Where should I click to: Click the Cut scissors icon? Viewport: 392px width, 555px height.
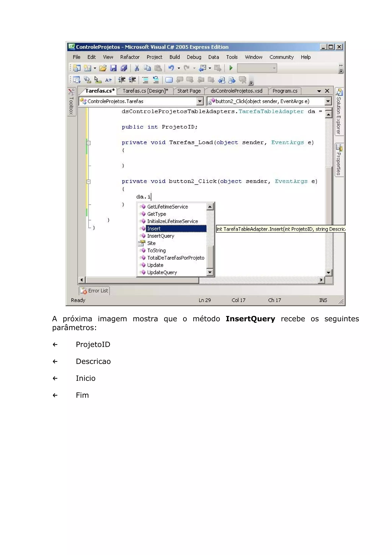tap(137, 68)
